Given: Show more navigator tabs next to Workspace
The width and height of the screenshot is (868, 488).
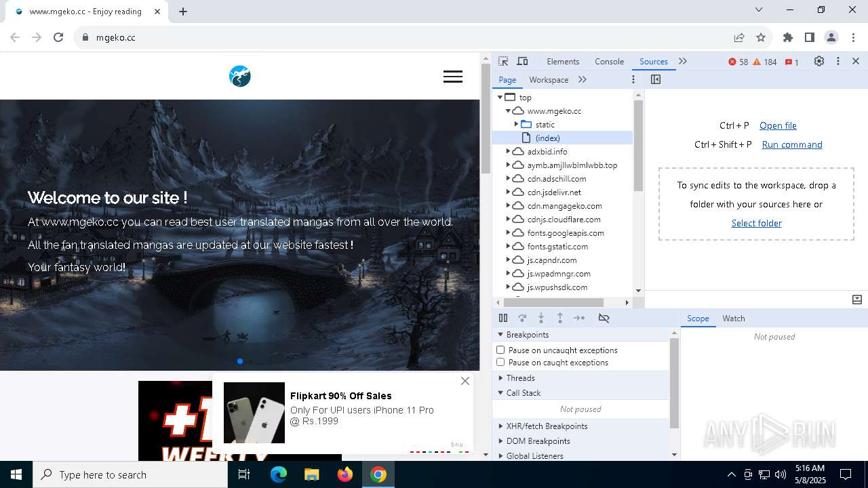Looking at the screenshot, I should pos(583,79).
